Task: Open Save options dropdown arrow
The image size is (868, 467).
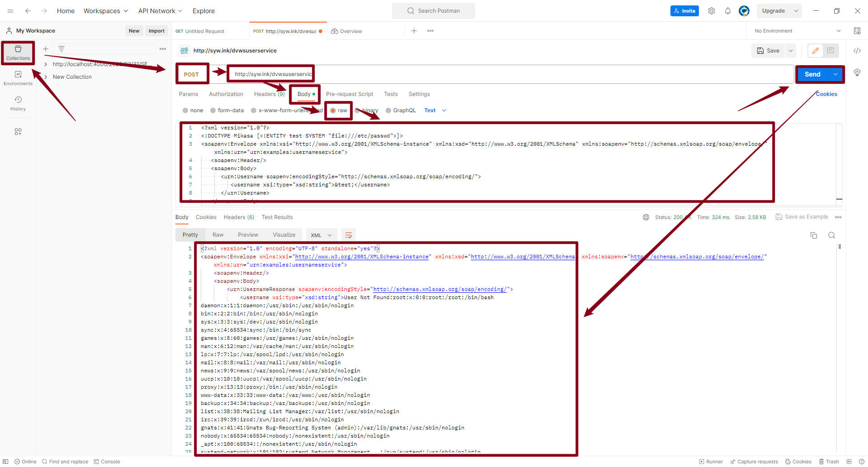Action: click(x=791, y=51)
